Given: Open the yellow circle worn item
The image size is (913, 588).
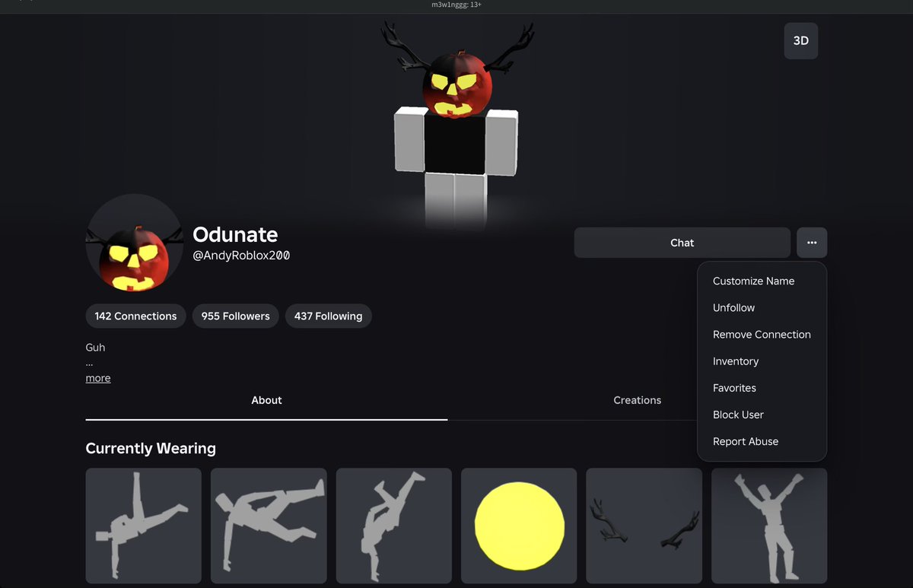Looking at the screenshot, I should point(519,526).
